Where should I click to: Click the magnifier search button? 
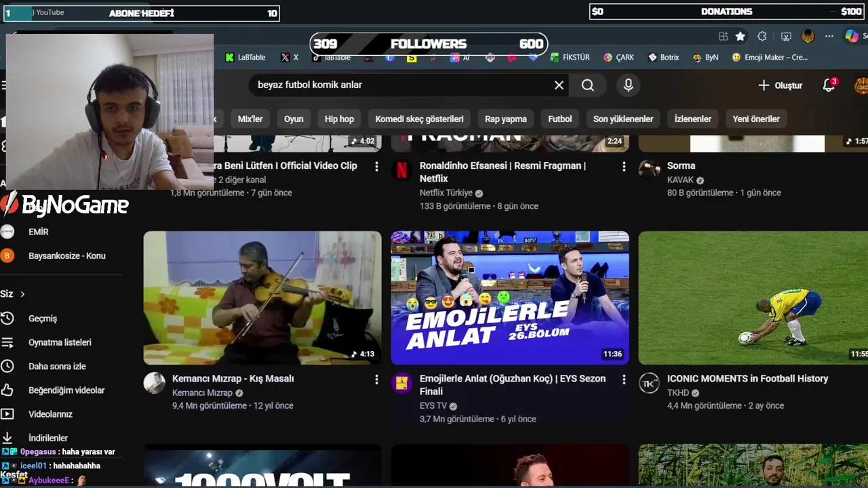pos(588,85)
